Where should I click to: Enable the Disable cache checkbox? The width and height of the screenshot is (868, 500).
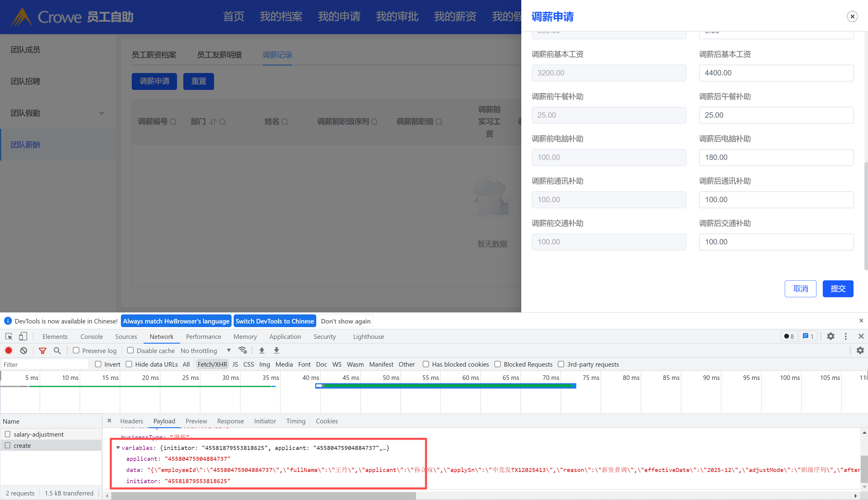130,350
